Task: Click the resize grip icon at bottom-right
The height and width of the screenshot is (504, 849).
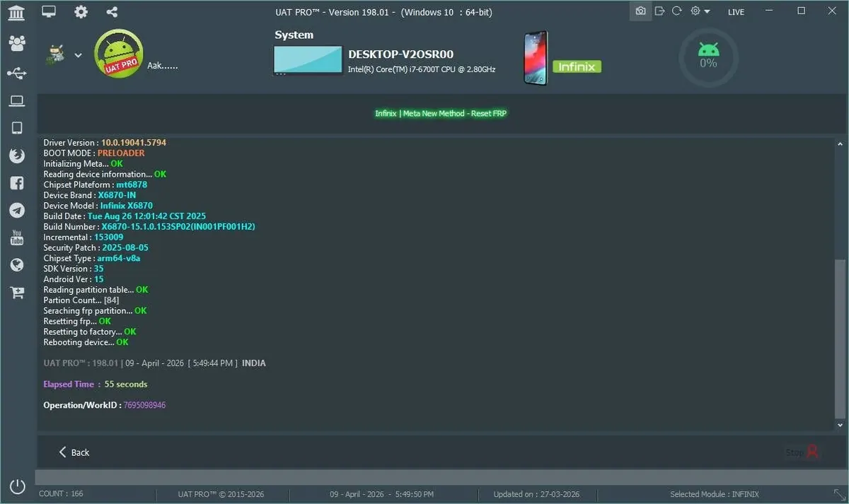Action: click(839, 494)
